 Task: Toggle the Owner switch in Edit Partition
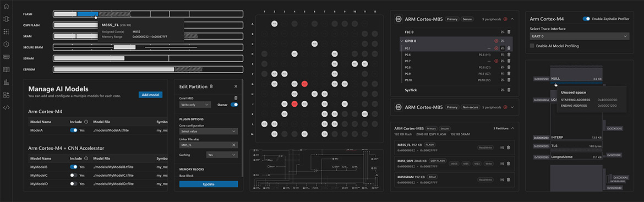234,105
